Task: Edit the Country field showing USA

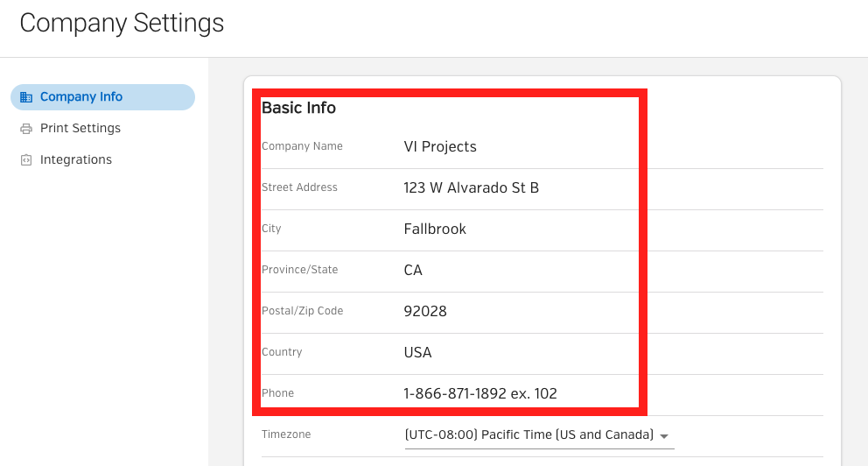Action: click(417, 352)
